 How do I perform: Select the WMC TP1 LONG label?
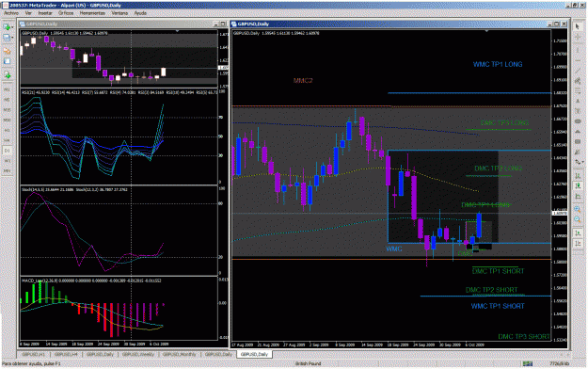(x=498, y=64)
